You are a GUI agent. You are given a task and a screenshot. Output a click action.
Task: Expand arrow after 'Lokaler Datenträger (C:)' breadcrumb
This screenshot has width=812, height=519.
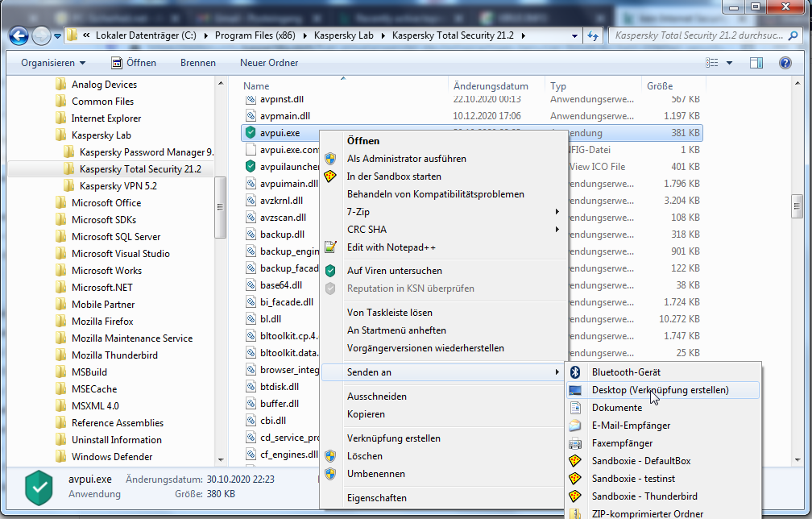[206, 35]
